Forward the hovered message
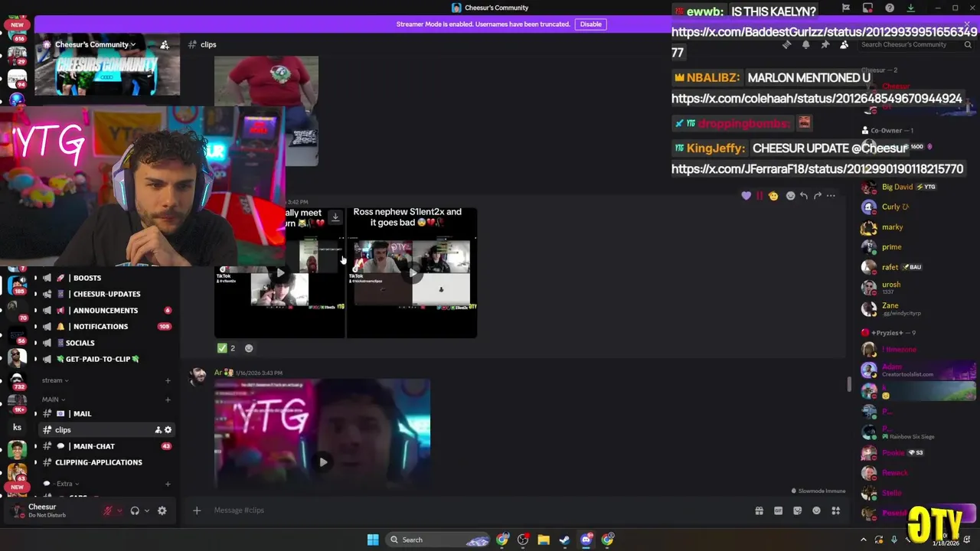 pos(818,196)
